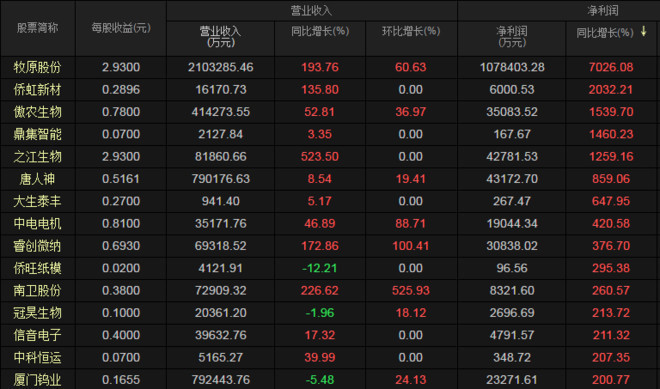Sort by the 净利润(万元) column header
The height and width of the screenshot is (389, 660).
(512, 37)
